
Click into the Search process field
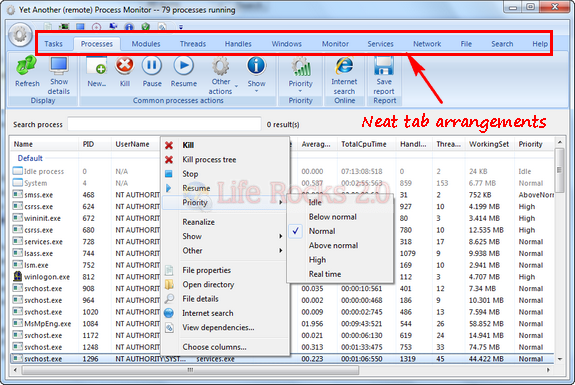164,124
